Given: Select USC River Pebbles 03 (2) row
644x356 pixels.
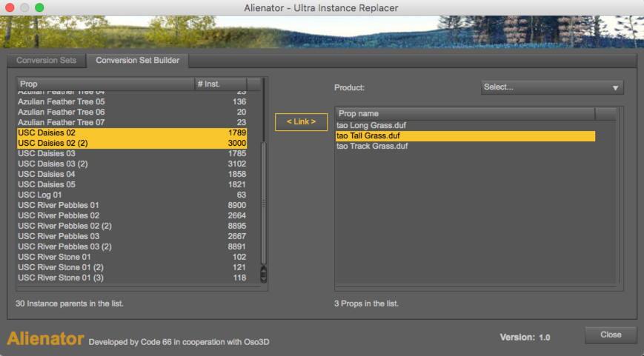Looking at the screenshot, I should tap(132, 246).
